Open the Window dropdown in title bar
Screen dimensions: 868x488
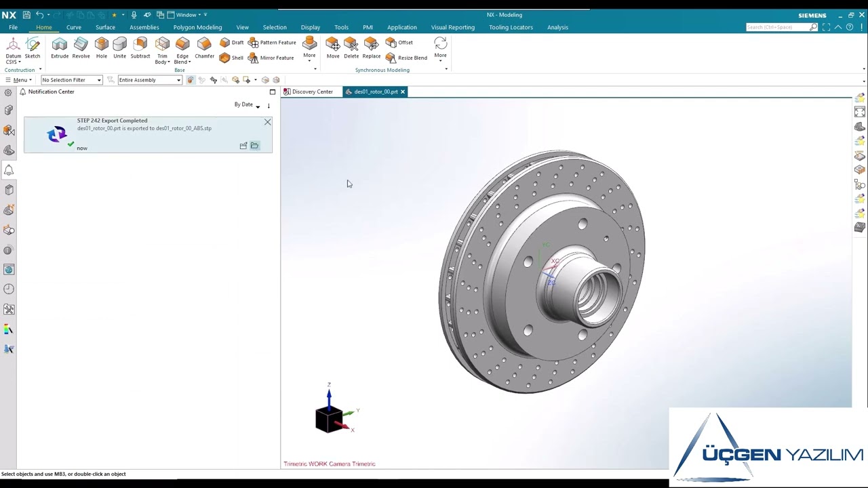(187, 15)
